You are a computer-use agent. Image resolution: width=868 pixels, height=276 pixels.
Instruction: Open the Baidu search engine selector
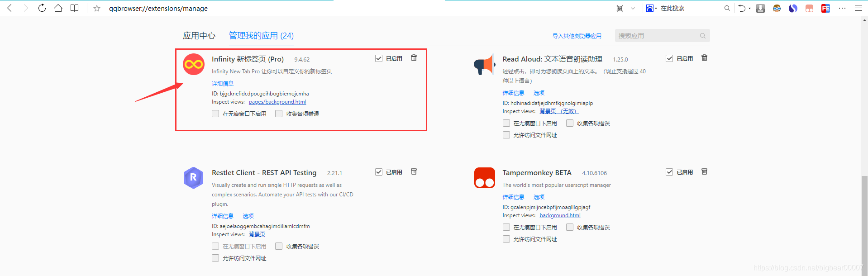651,8
